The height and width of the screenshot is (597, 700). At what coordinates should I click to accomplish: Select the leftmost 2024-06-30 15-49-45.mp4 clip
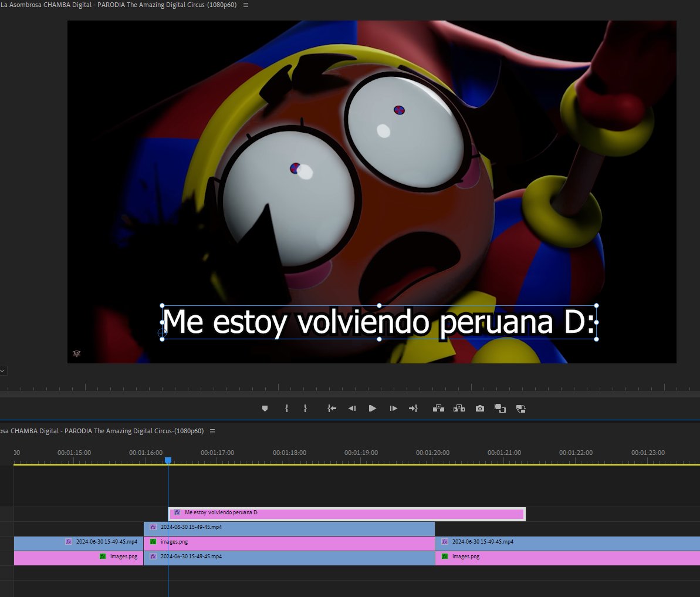coord(79,544)
